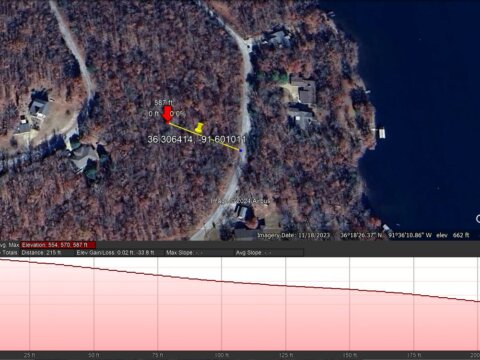The width and height of the screenshot is (480, 360).
Task: Click the 100 ft tick on profile axis
Action: (222, 355)
